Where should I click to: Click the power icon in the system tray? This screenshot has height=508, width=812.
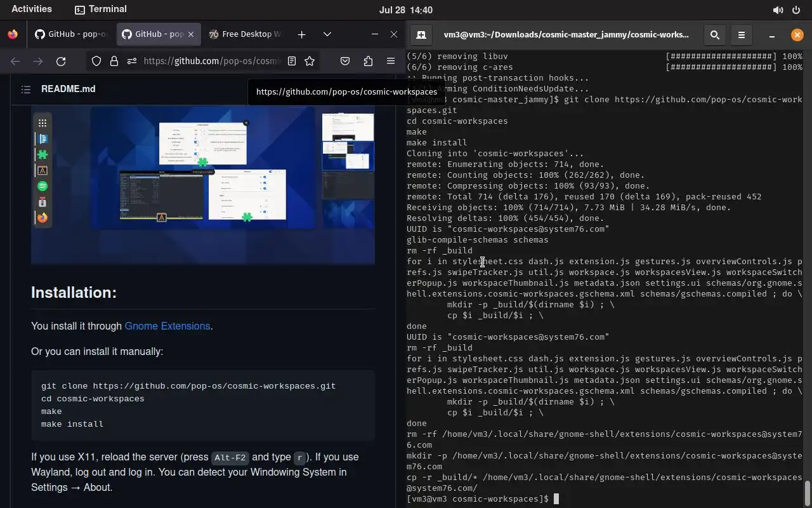click(x=796, y=10)
